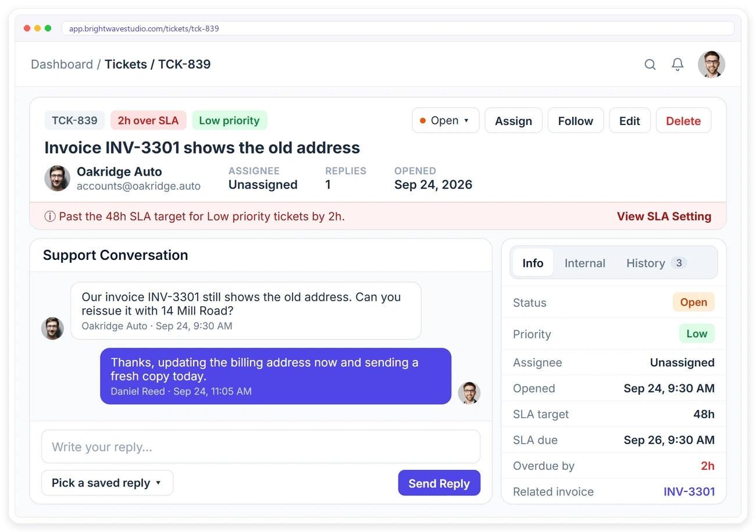The width and height of the screenshot is (756, 532).
Task: Click Daniel Reed avatar beside the agent reply
Action: (469, 393)
